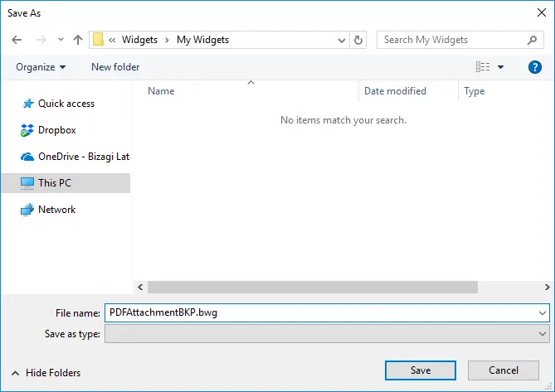Screen dimensions: 555x392
Task: Open the Save as type combo box
Action: point(327,334)
